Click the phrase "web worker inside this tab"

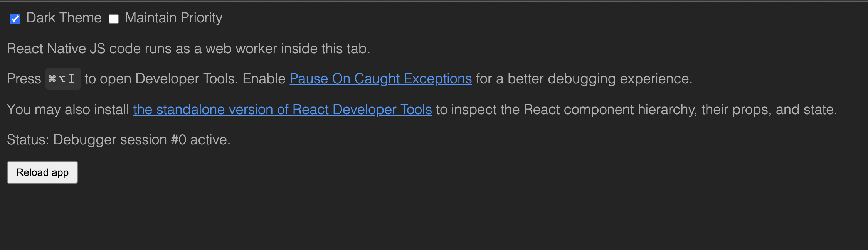point(288,49)
